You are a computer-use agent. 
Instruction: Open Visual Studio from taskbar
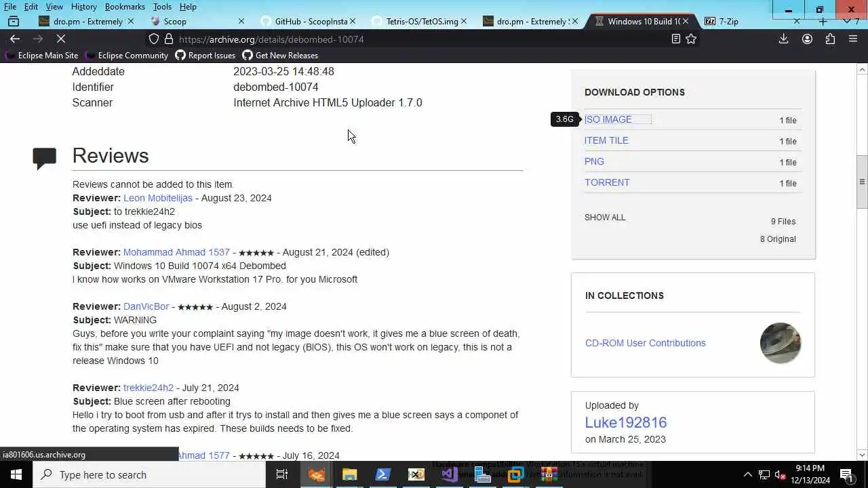pos(449,474)
